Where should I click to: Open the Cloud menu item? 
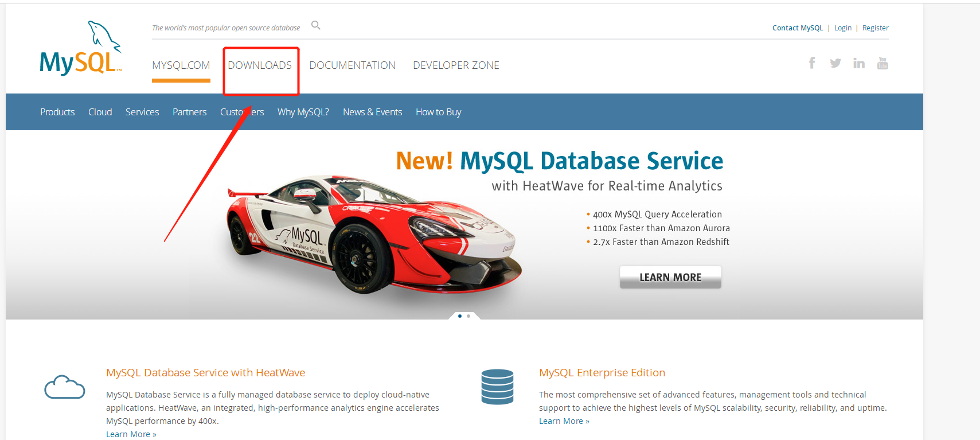100,112
